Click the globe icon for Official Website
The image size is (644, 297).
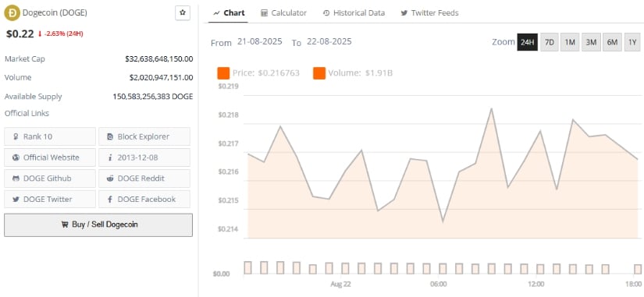click(x=16, y=157)
